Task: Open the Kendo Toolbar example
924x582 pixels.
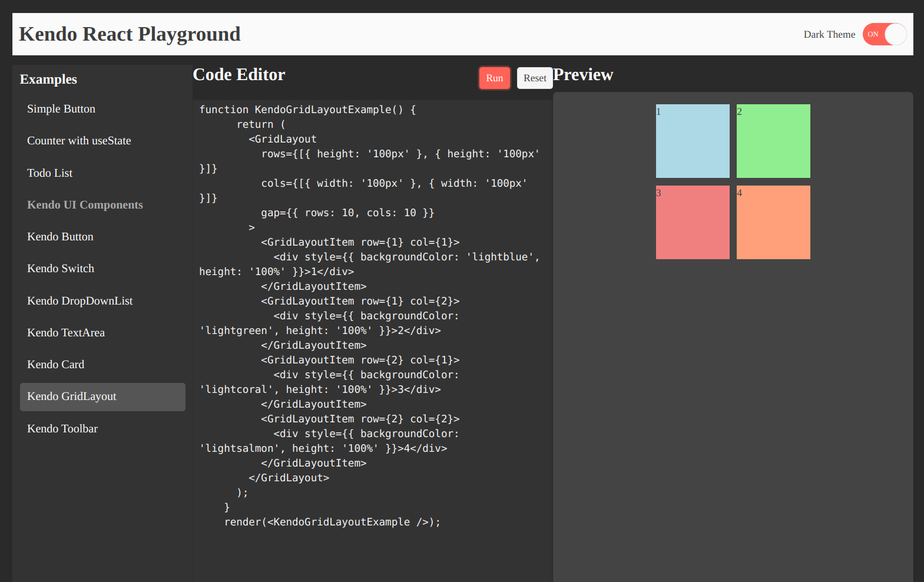Action: 102,429
